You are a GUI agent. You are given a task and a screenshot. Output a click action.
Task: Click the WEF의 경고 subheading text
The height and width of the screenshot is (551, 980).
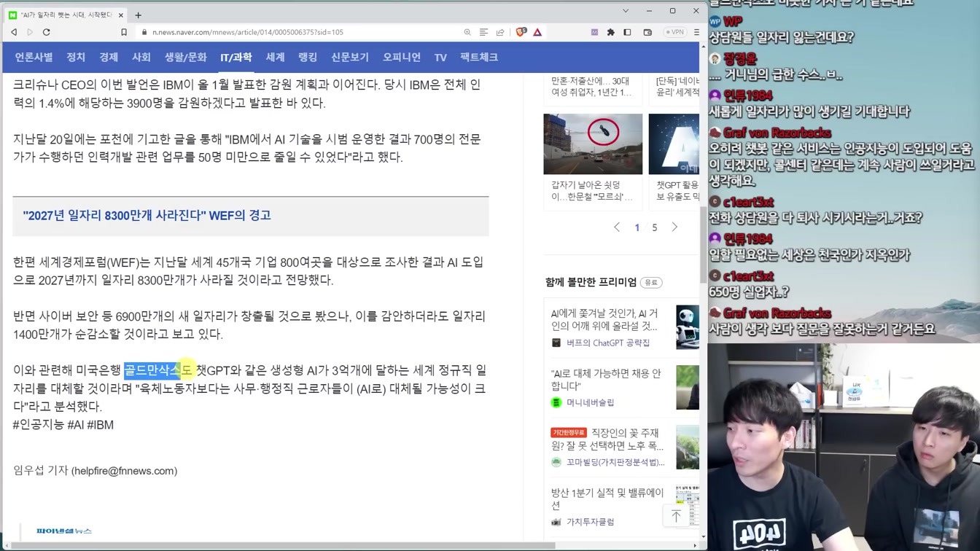coord(240,216)
